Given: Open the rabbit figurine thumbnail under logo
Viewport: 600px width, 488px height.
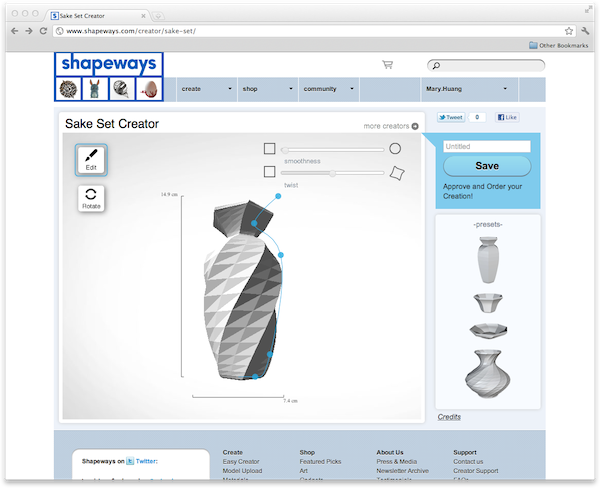Looking at the screenshot, I should point(95,89).
